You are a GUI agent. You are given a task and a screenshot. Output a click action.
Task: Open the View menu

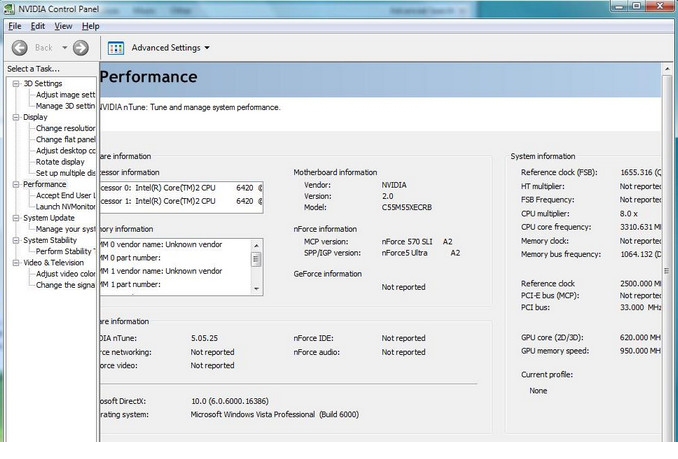63,26
